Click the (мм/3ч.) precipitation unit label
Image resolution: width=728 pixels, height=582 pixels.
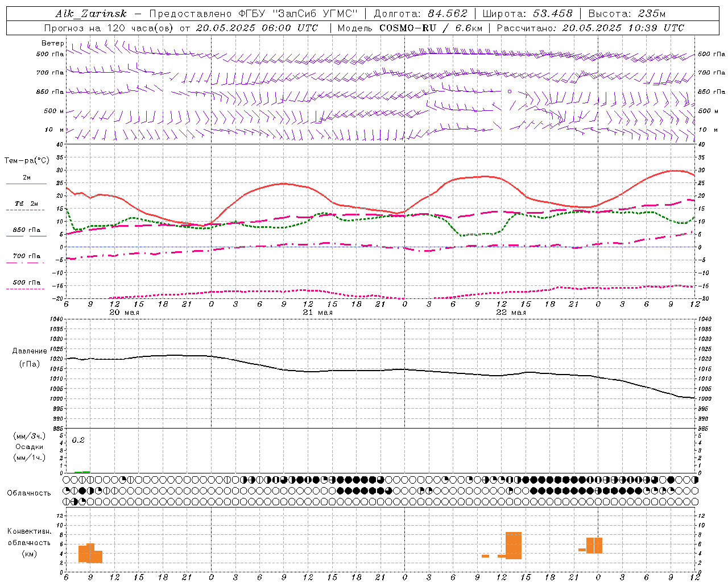pyautogui.click(x=30, y=436)
